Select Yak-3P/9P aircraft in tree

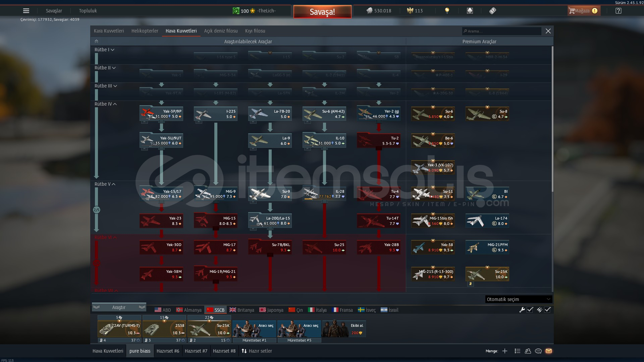(161, 114)
